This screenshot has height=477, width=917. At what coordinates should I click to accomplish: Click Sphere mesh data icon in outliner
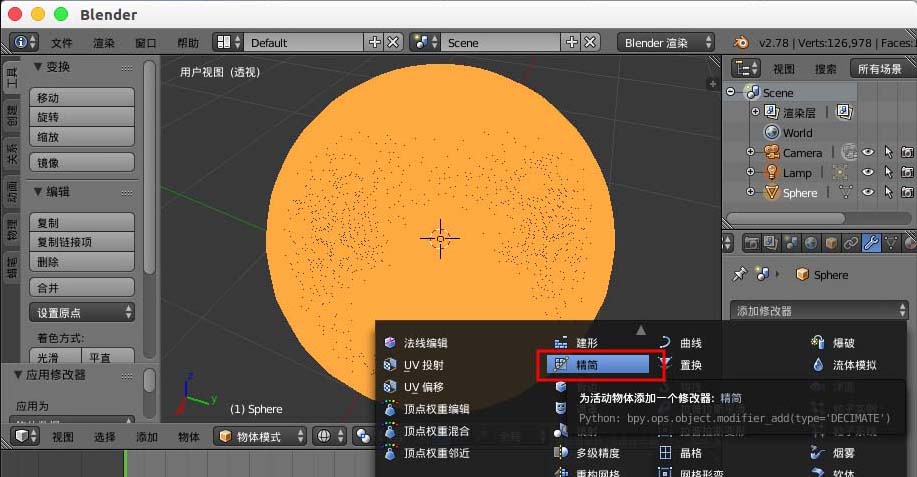tap(845, 192)
